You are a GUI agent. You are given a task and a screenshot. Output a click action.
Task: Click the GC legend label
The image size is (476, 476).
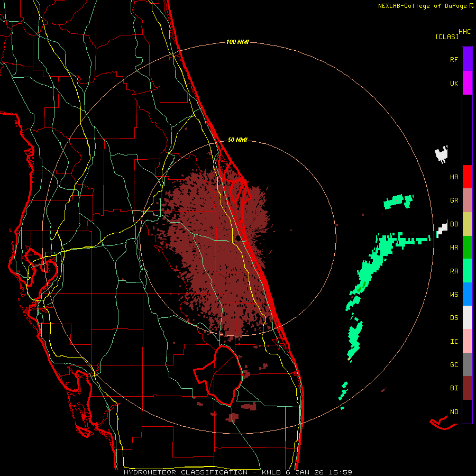[x=454, y=365]
